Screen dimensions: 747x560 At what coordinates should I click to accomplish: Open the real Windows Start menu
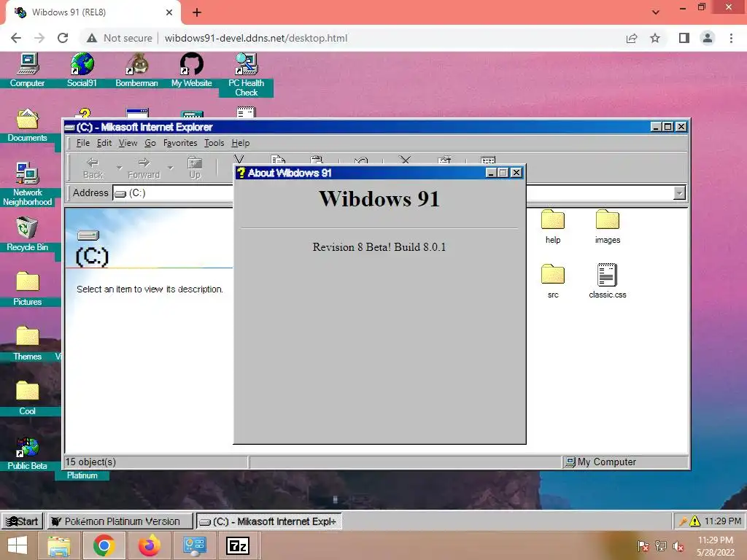click(x=18, y=545)
